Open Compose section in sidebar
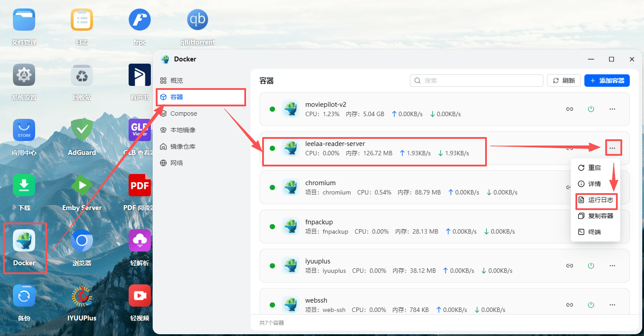Image resolution: width=644 pixels, height=336 pixels. coord(183,113)
